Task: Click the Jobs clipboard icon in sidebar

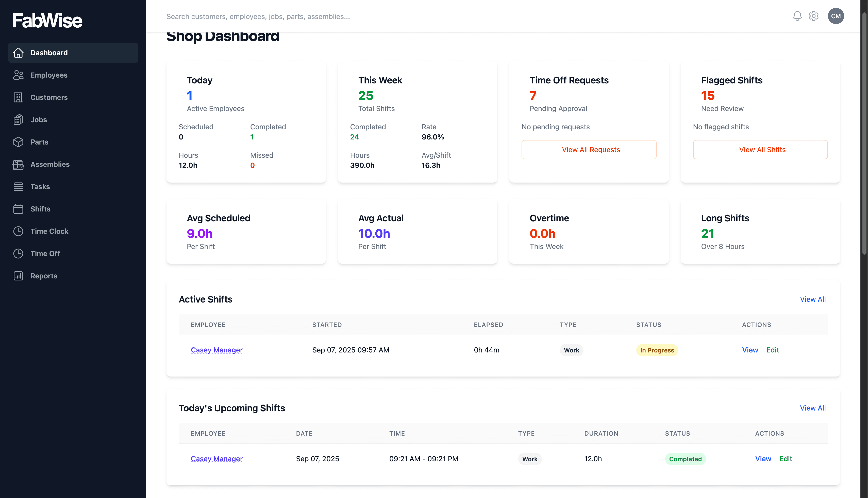Action: (x=18, y=120)
